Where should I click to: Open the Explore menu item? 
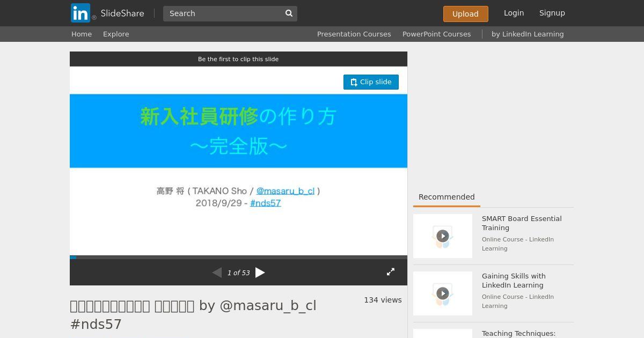pos(116,34)
